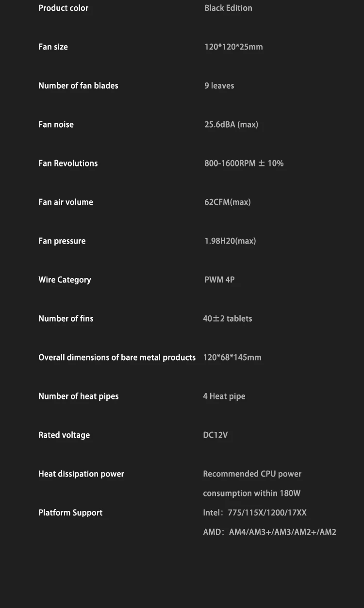Select the "Fan Revolutions" label
The width and height of the screenshot is (364, 608).
(68, 164)
